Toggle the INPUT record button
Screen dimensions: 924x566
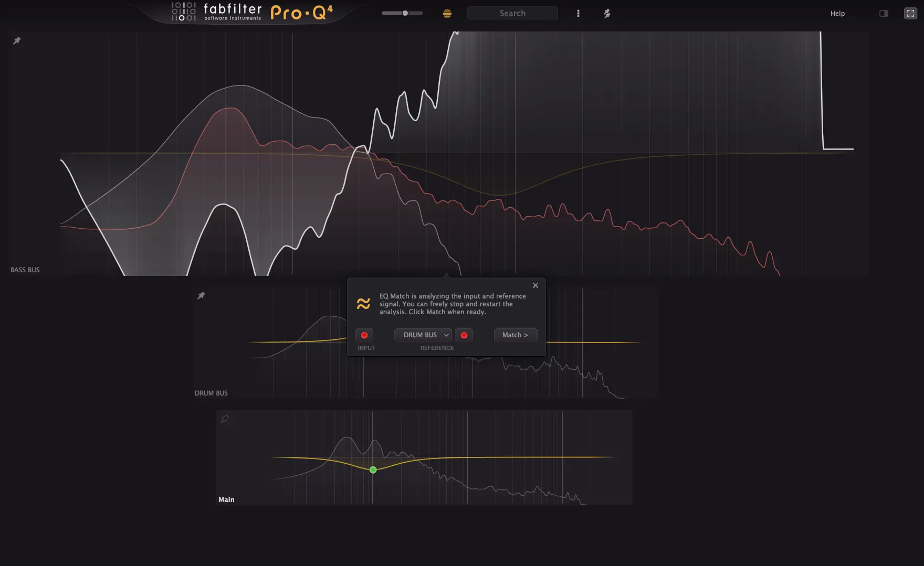pyautogui.click(x=364, y=335)
